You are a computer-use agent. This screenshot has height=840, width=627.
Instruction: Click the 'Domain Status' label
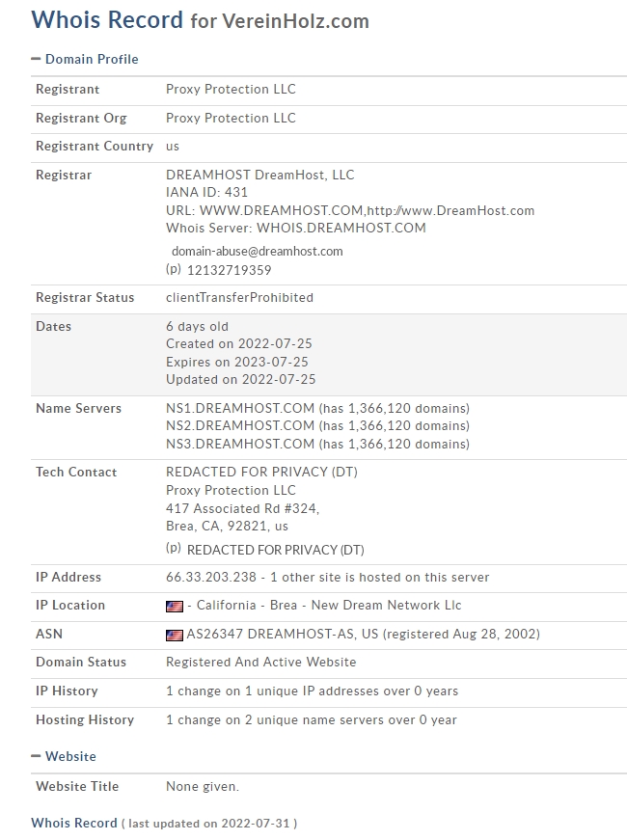click(x=81, y=663)
